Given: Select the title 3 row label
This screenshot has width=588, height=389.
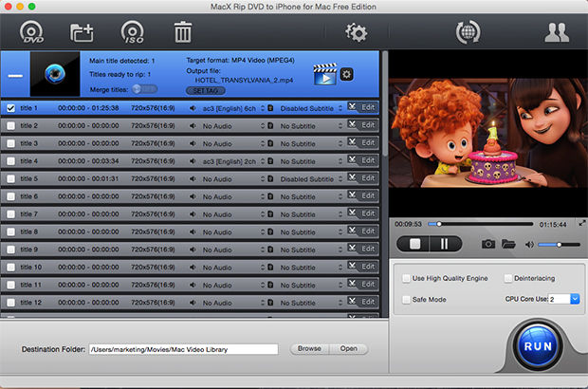Looking at the screenshot, I should [28, 143].
